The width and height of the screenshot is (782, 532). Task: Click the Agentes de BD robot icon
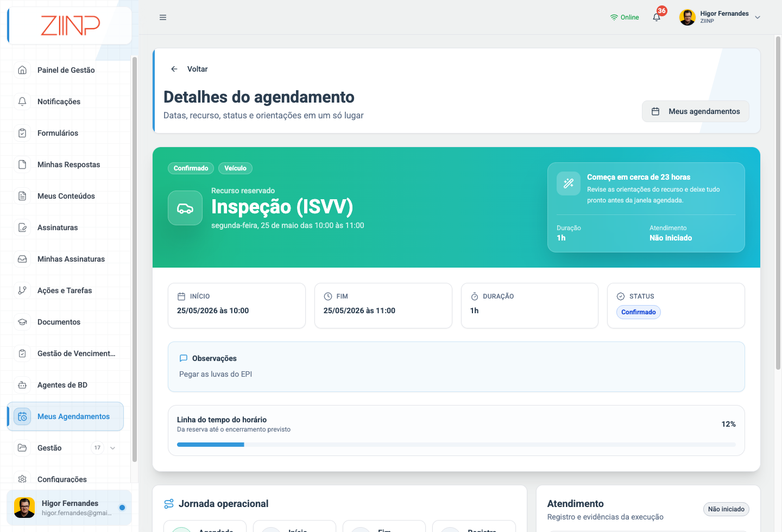[22, 385]
